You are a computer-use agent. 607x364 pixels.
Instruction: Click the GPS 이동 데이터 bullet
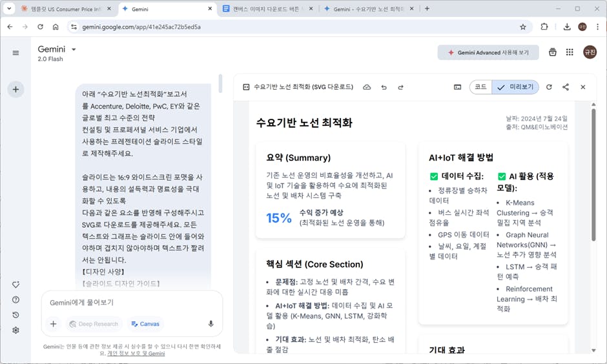pos(464,234)
